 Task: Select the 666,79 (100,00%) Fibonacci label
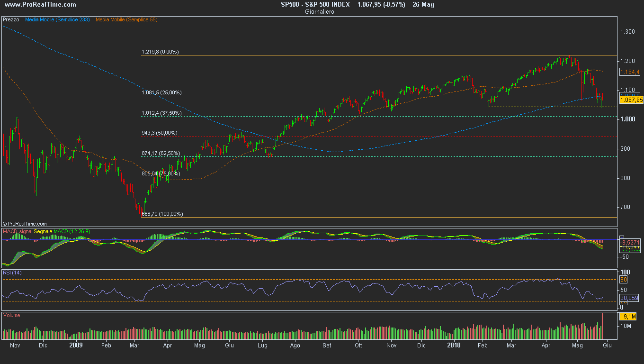(162, 214)
